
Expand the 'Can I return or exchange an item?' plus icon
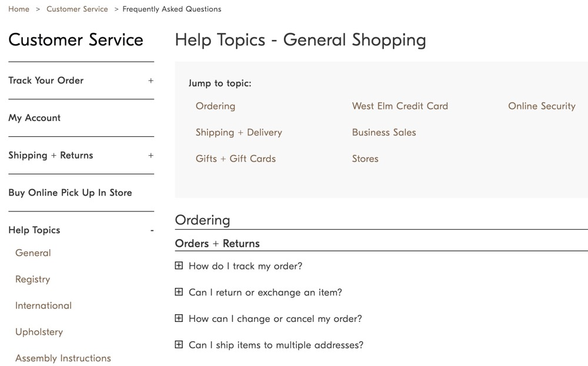point(179,292)
